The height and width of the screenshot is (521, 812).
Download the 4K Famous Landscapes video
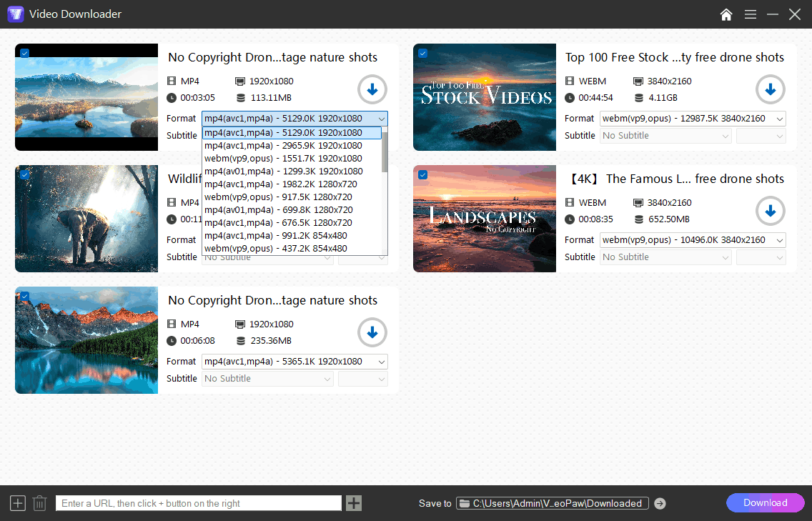(x=770, y=211)
